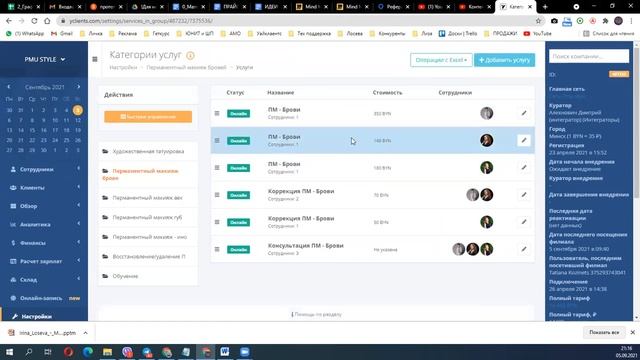
Task: Click handle icon of Консультация ПМ - Брови row
Action: [217, 249]
